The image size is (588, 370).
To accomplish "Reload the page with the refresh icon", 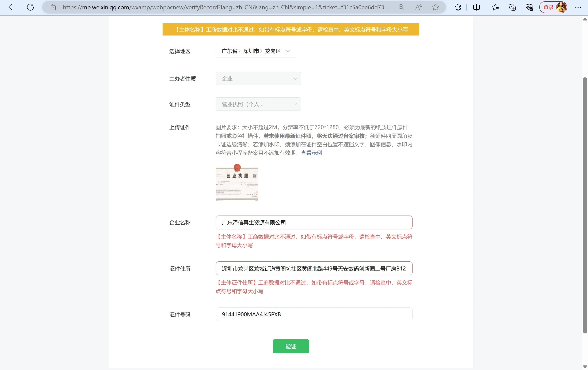I will coord(30,7).
